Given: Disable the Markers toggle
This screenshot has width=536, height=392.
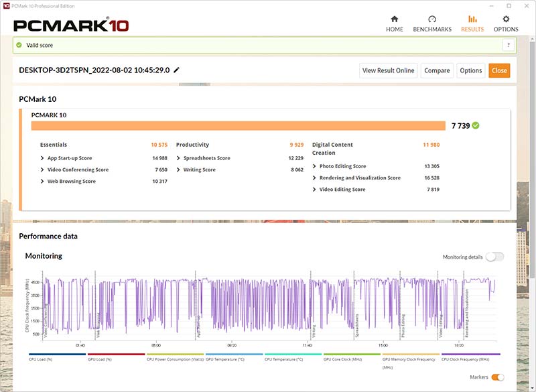Looking at the screenshot, I should point(498,378).
